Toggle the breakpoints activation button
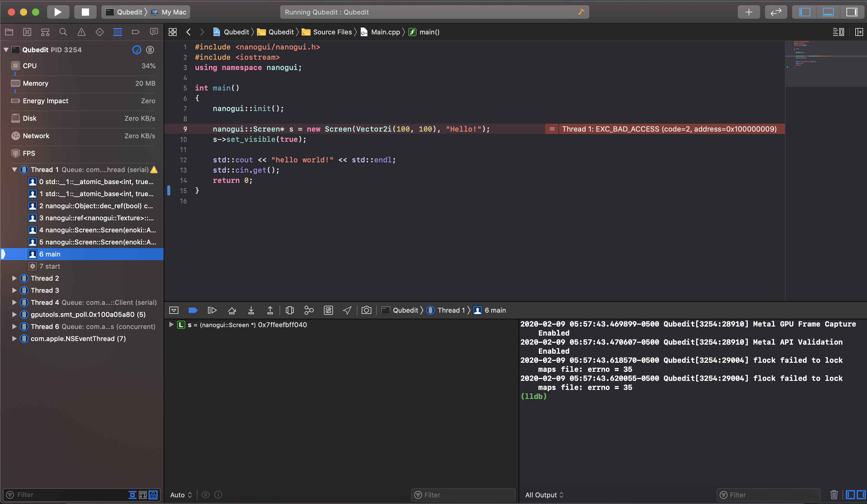This screenshot has width=867, height=504. pos(193,310)
